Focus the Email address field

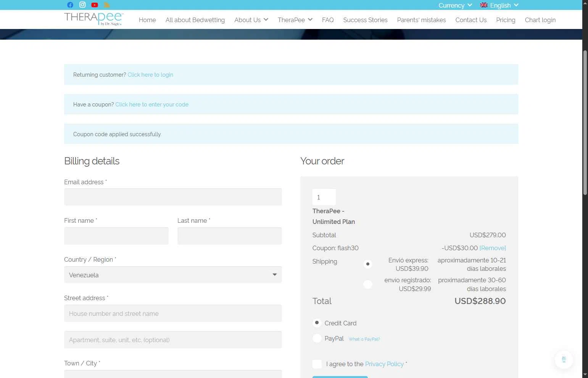(x=173, y=197)
